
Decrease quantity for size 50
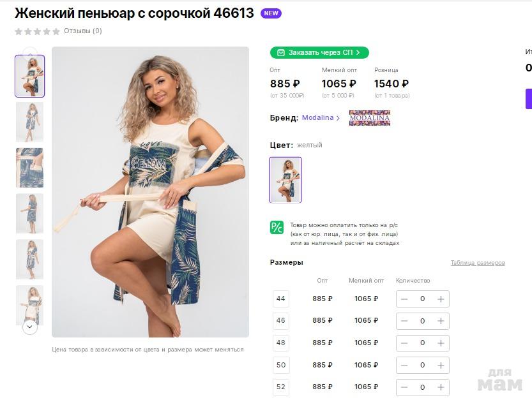pyautogui.click(x=404, y=365)
